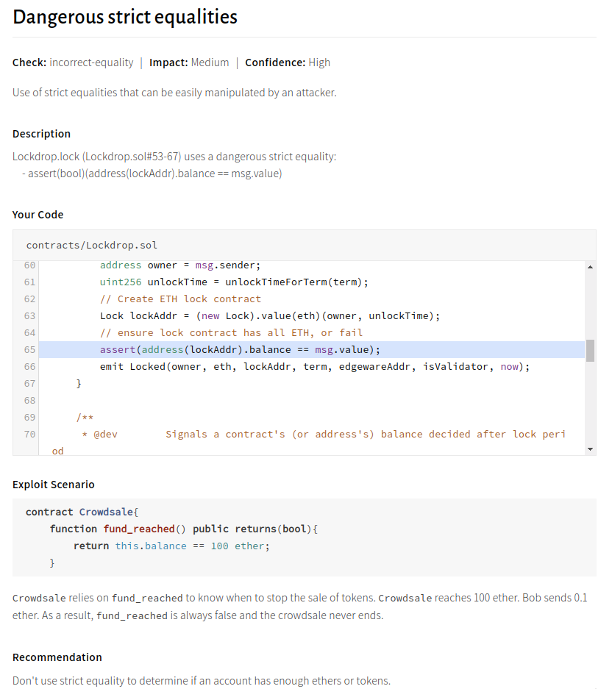Click the 'High' confidence value
This screenshot has height=700, width=612.
coord(319,63)
